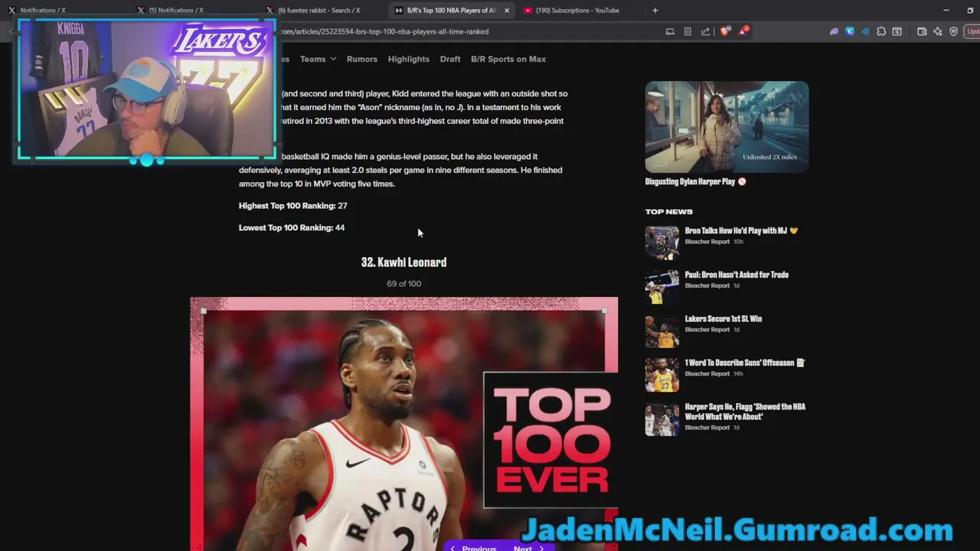Click the cast/screen icon in address bar
Image resolution: width=980 pixels, height=551 pixels.
point(670,31)
